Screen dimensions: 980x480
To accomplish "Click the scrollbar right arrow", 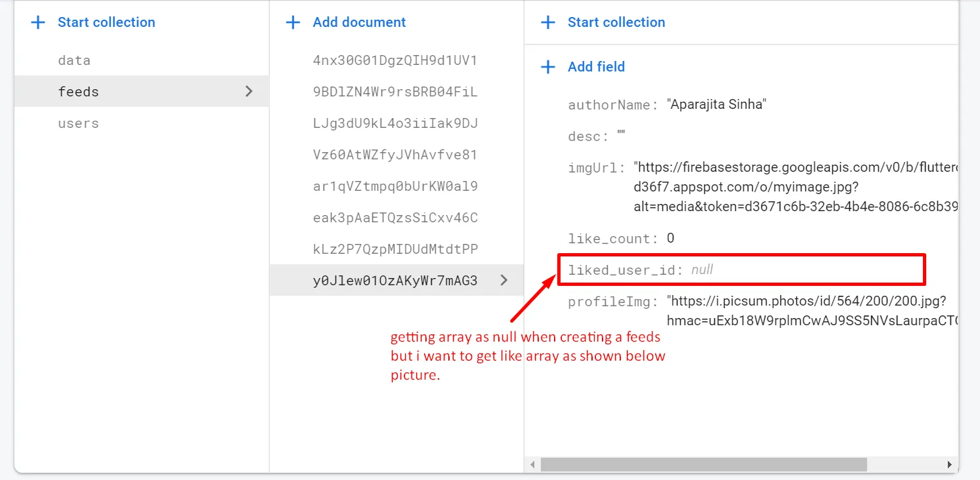I will click(x=950, y=464).
